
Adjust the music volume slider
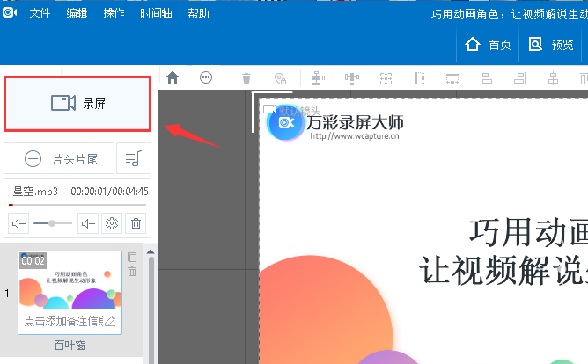[x=53, y=223]
